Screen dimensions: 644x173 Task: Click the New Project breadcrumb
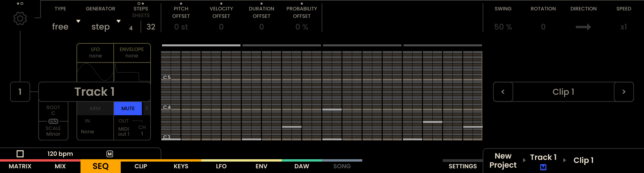coord(503,161)
